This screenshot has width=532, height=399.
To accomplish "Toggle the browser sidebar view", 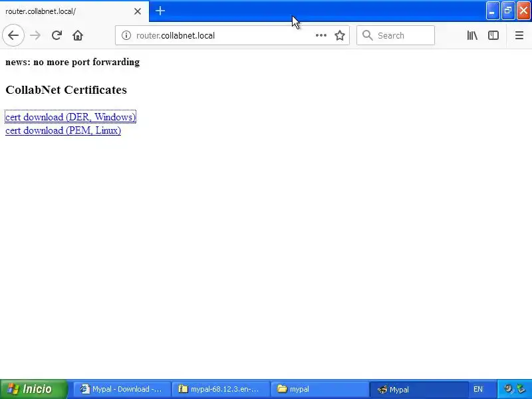I will pos(493,35).
